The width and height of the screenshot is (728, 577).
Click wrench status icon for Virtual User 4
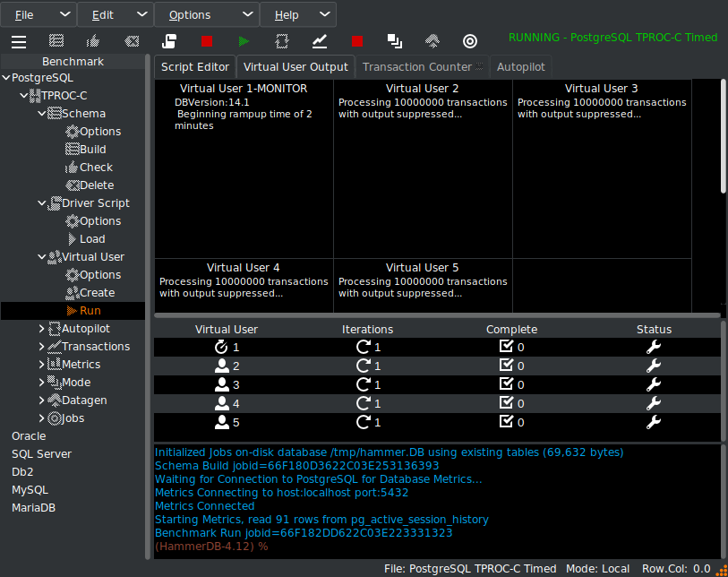pos(654,403)
